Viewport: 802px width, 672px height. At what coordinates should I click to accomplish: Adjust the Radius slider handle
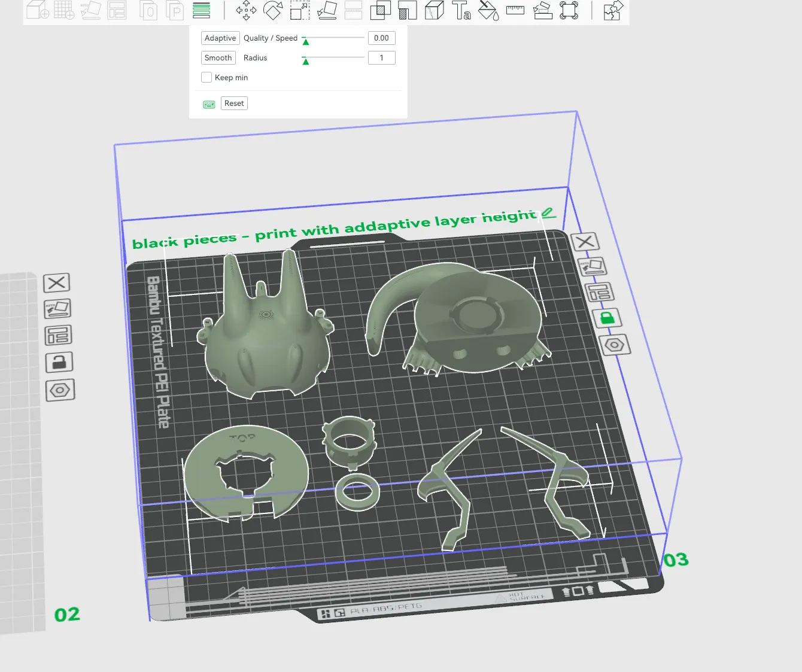[x=305, y=61]
